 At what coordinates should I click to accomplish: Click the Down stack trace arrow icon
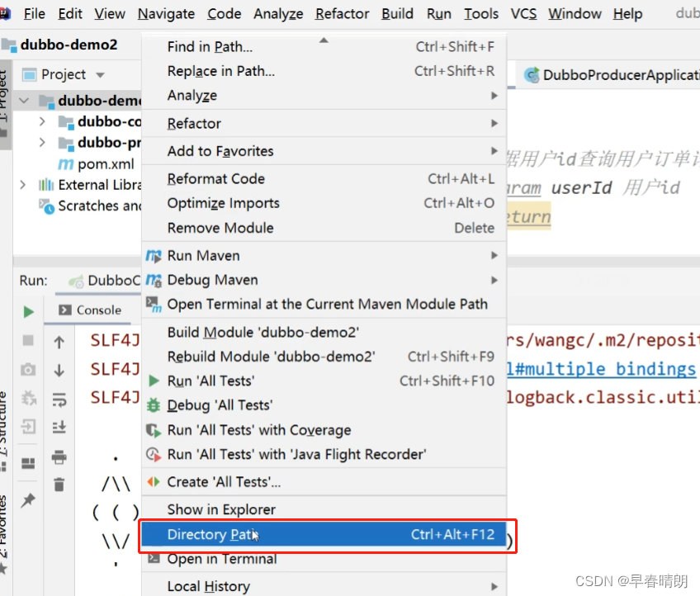point(58,369)
